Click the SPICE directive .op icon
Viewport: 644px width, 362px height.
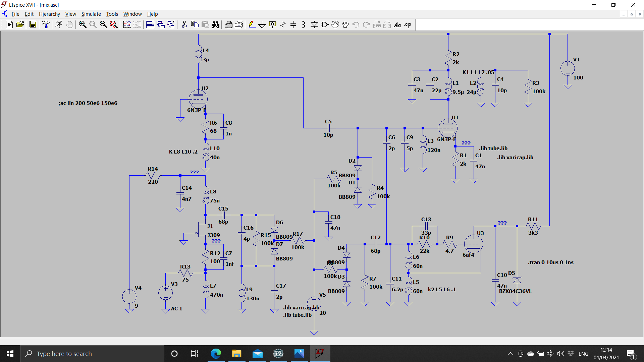[408, 24]
